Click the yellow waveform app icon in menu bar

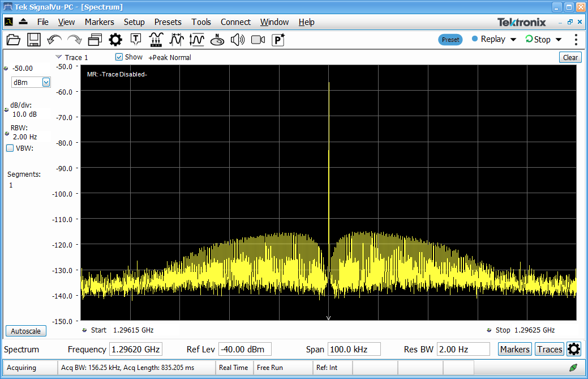pos(8,22)
